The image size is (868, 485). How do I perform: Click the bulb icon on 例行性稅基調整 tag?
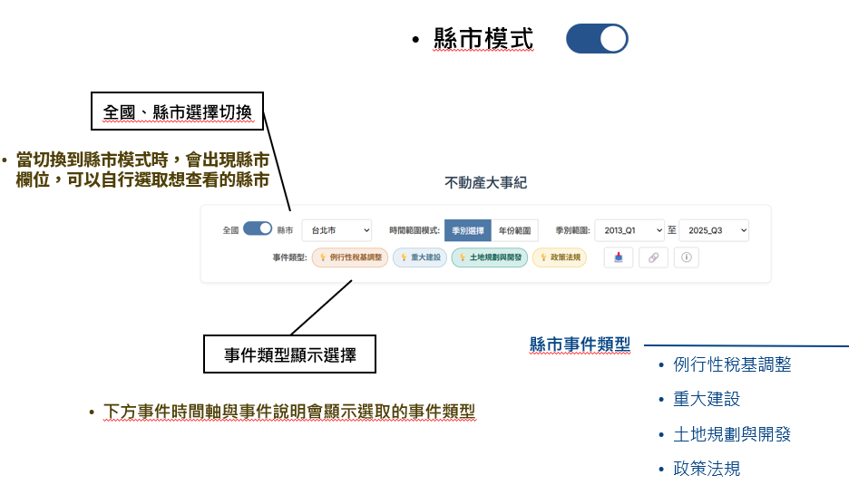(x=322, y=257)
